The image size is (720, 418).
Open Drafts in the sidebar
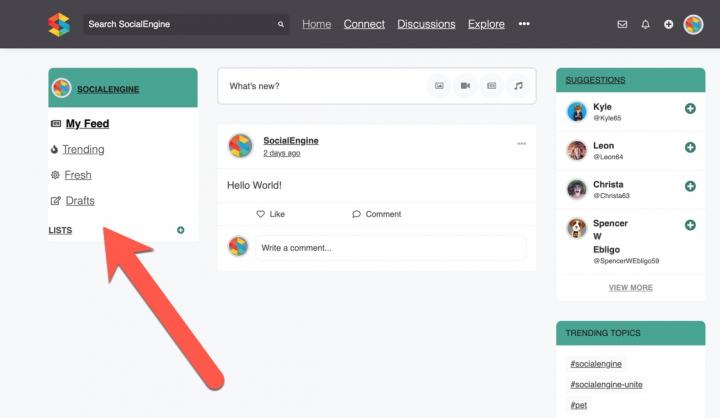(80, 201)
